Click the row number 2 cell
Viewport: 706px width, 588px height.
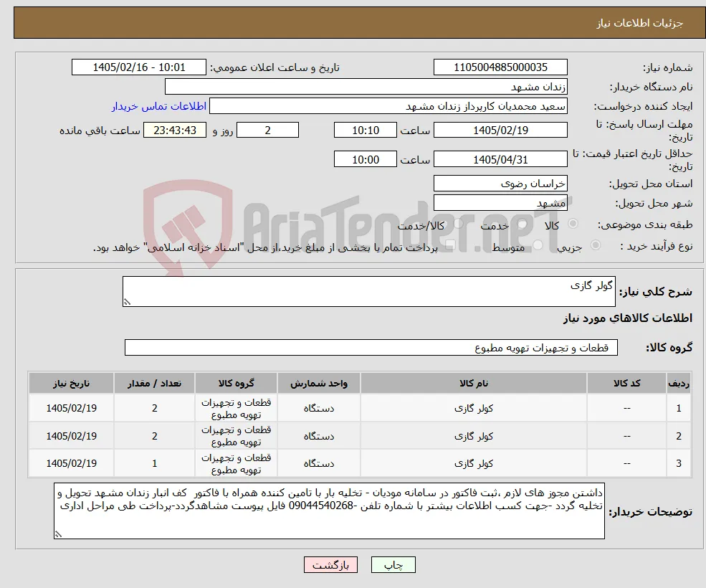click(679, 436)
